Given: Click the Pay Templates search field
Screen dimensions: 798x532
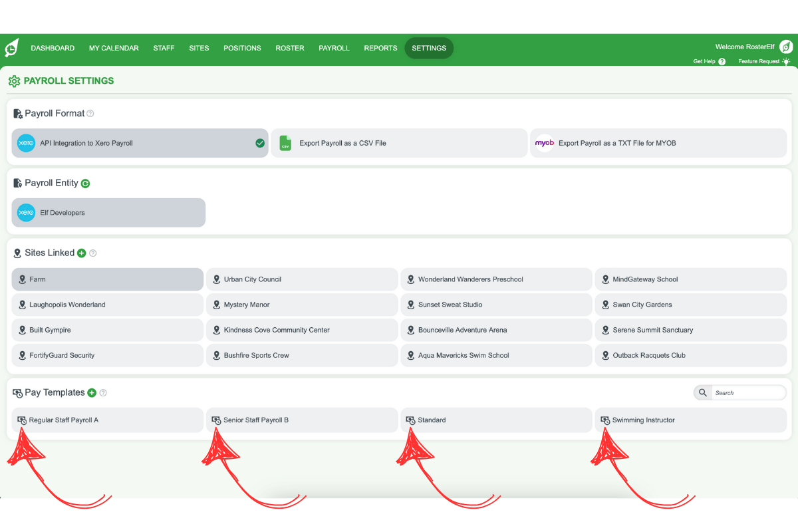Looking at the screenshot, I should pyautogui.click(x=749, y=392).
